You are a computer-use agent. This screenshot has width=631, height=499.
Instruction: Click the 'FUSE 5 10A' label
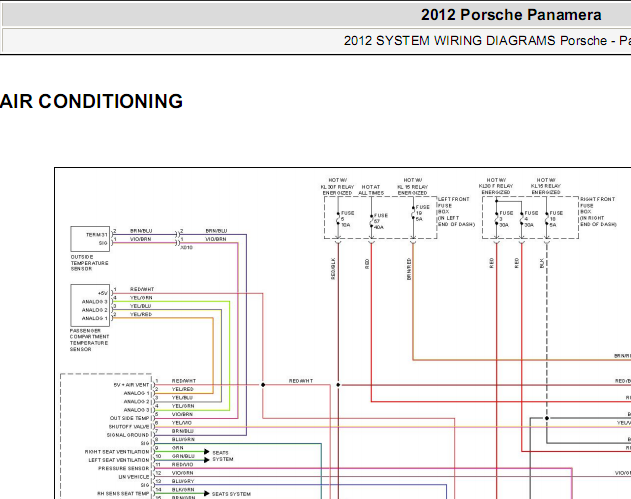click(347, 219)
